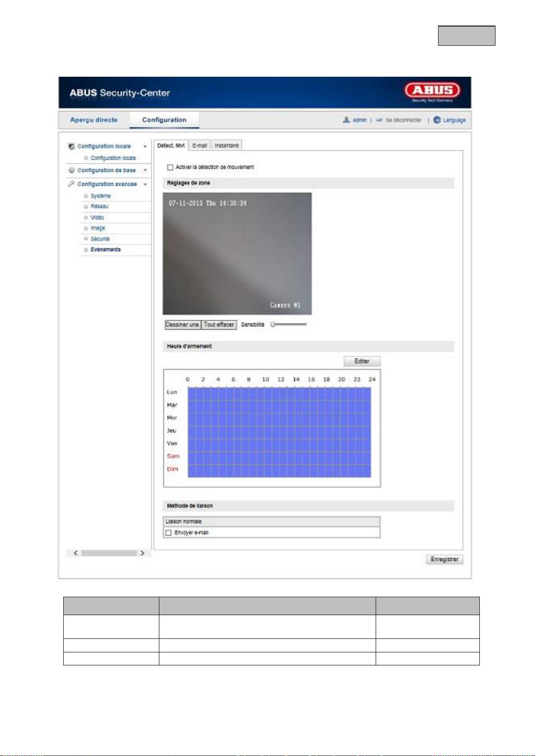
Task: Select Réseau in the sidebar tree
Action: pyautogui.click(x=99, y=206)
